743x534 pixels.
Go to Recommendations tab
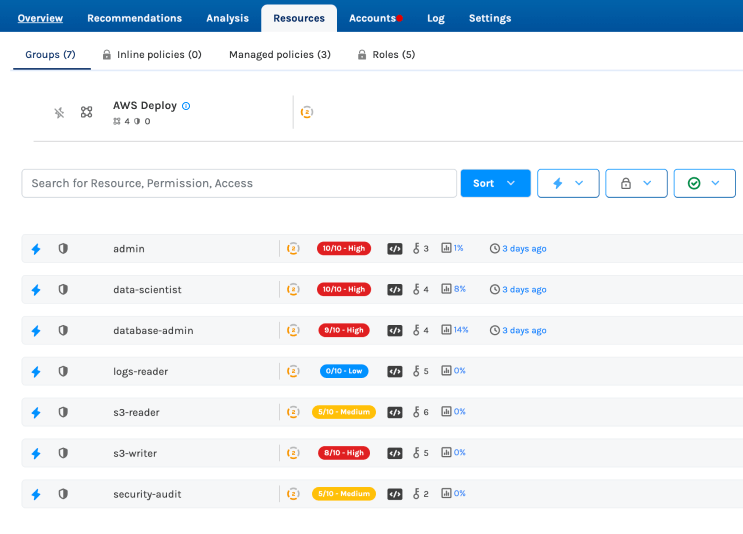(x=135, y=18)
